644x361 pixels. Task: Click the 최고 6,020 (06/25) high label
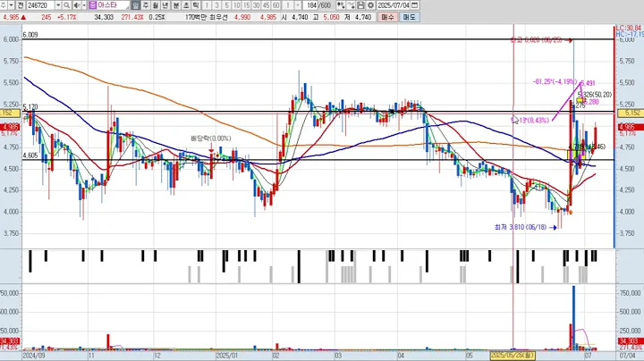point(536,40)
